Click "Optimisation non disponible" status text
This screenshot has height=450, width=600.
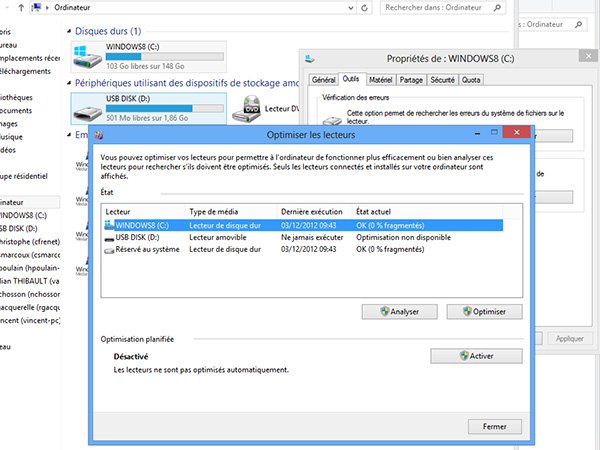tap(403, 237)
